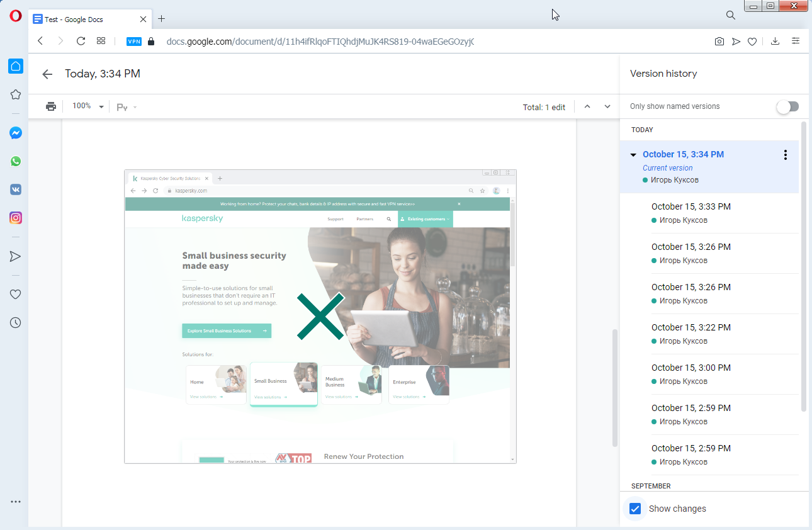
Task: Click the Opera logo menu button
Action: tap(16, 16)
